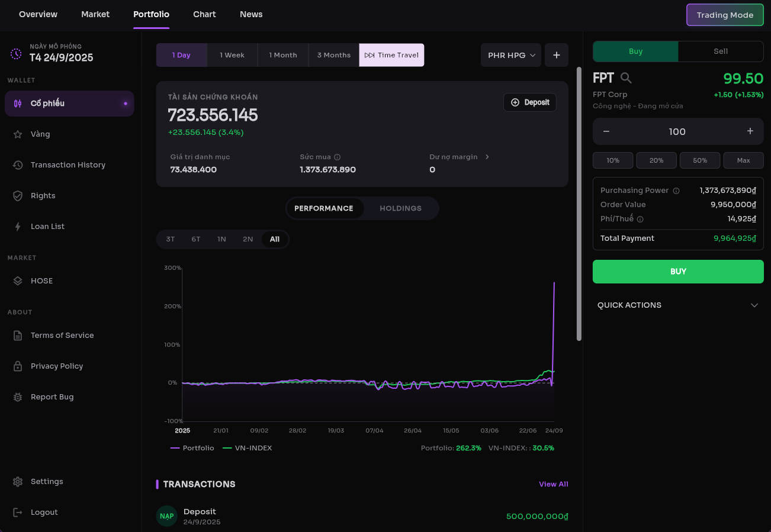The image size is (771, 532).
Task: Click the Loan List lightning icon
Action: 18,227
